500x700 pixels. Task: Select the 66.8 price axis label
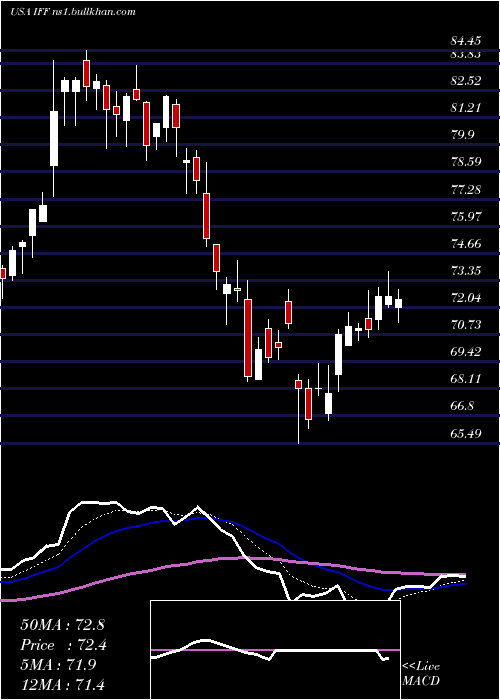tap(462, 406)
